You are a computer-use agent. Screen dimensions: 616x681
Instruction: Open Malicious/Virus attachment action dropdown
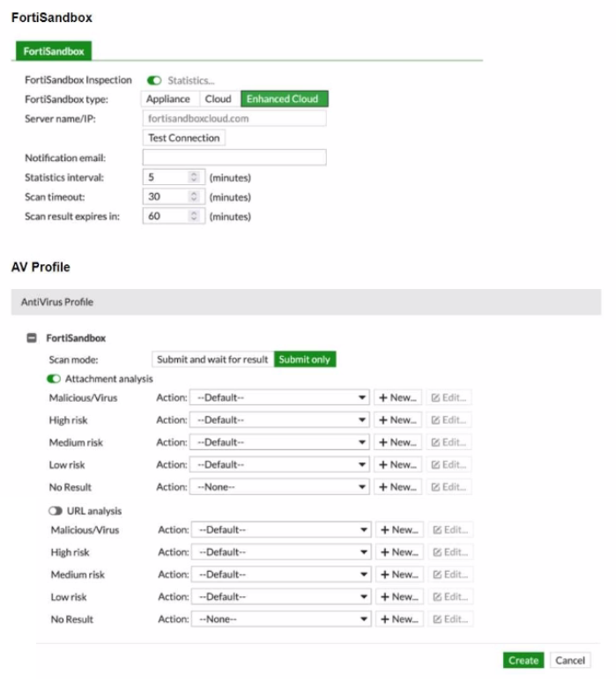(x=279, y=397)
